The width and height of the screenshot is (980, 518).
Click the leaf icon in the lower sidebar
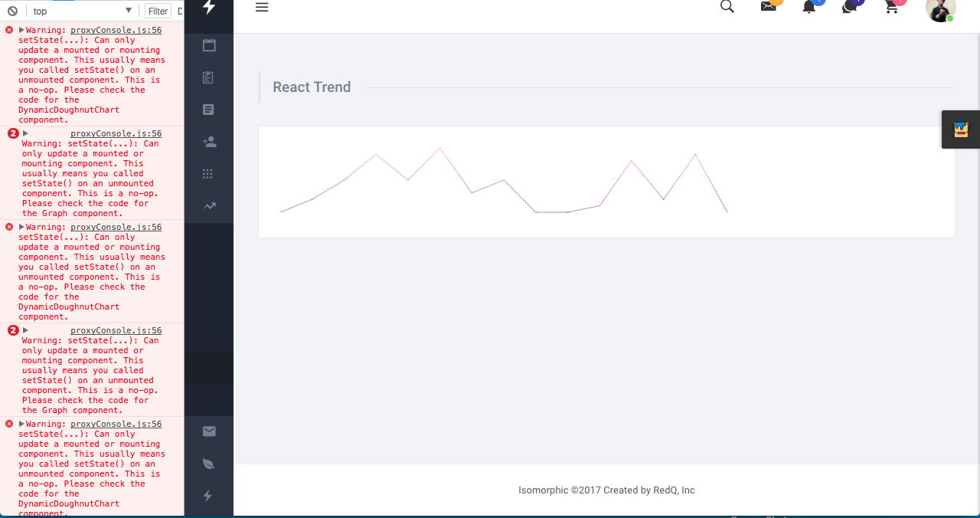click(208, 464)
